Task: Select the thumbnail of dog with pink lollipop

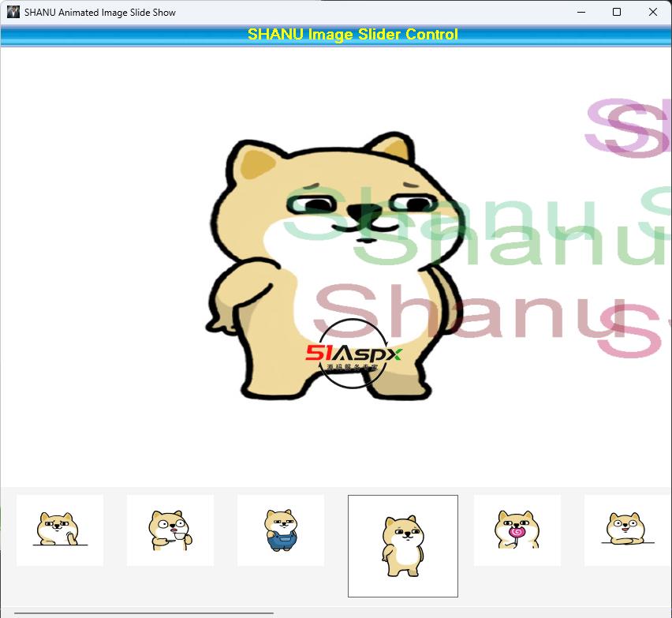Action: coord(517,530)
